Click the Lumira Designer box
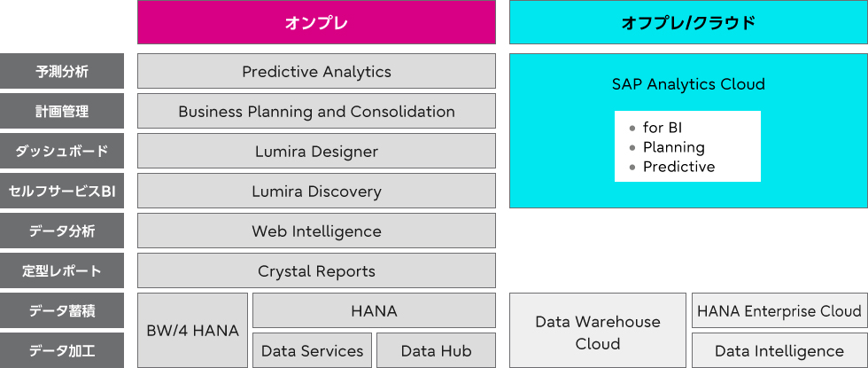The width and height of the screenshot is (868, 368). click(x=316, y=151)
